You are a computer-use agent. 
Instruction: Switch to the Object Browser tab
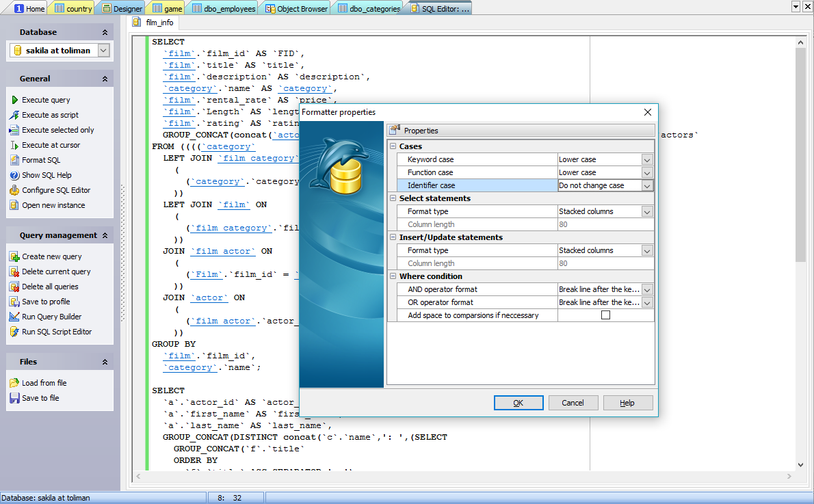(x=297, y=9)
